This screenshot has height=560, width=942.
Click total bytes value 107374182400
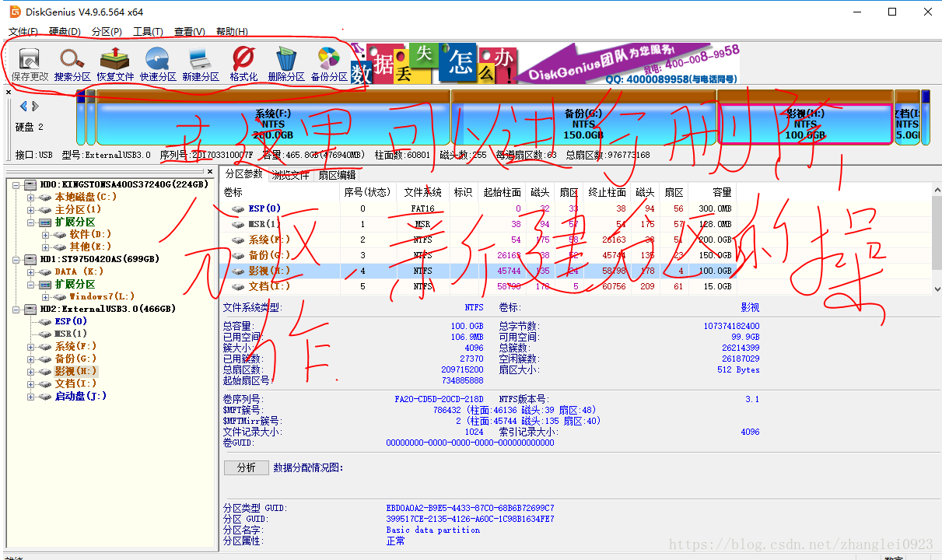click(731, 326)
